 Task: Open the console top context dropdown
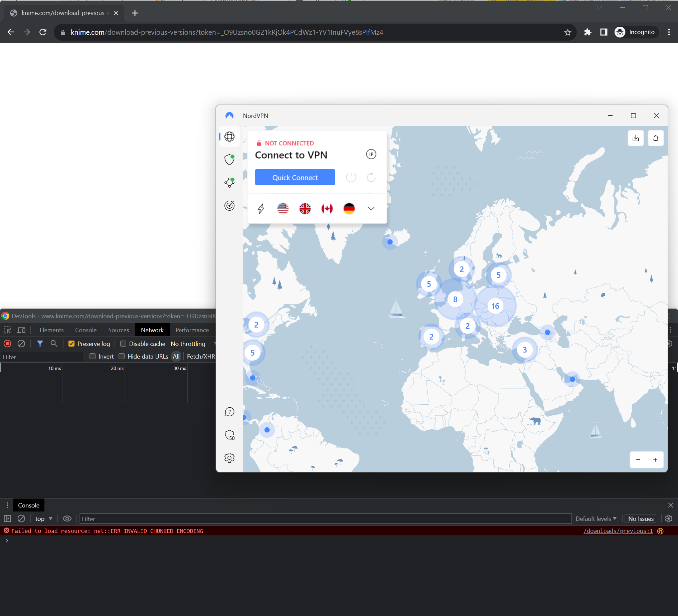pos(44,519)
